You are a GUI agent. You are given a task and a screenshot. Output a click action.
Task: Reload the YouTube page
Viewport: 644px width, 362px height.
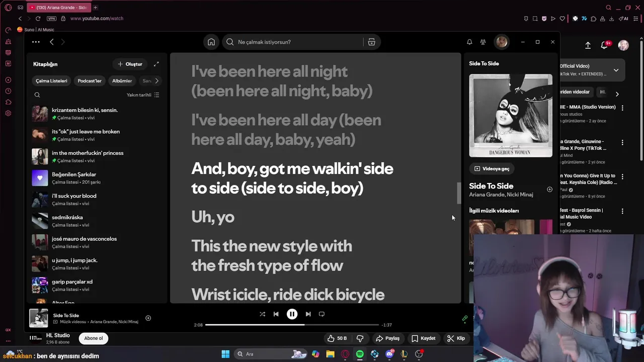pyautogui.click(x=38, y=19)
